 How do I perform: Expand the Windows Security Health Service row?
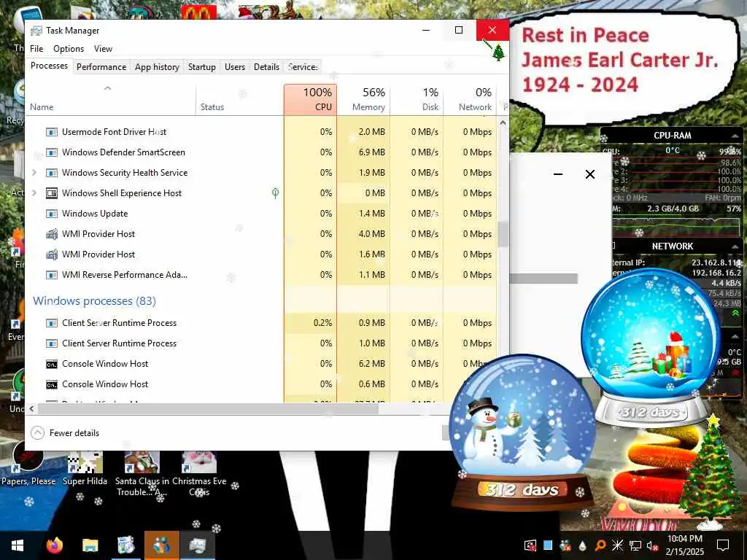click(x=34, y=172)
